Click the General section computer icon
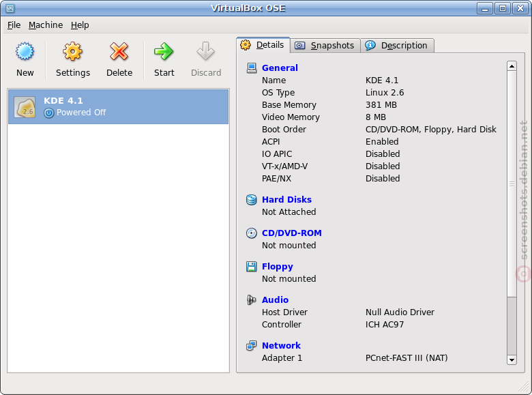The width and height of the screenshot is (532, 395). 252,68
